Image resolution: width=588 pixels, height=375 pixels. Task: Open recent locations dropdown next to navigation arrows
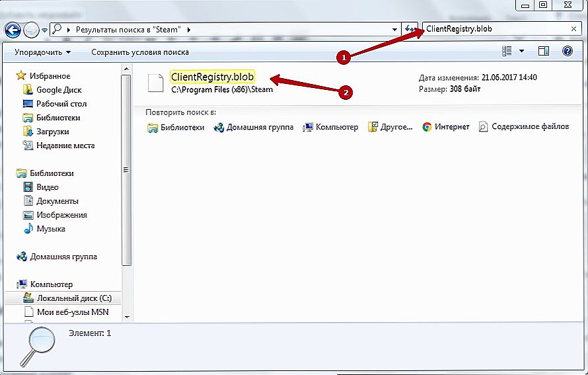coord(45,30)
